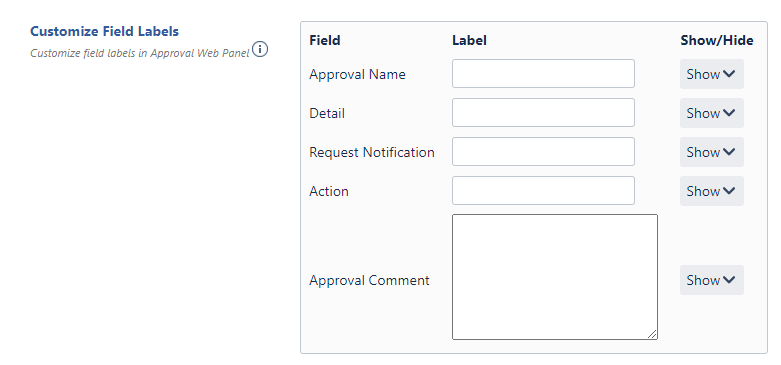Expand the Show/Hide dropdown for Request Notification

tap(711, 152)
